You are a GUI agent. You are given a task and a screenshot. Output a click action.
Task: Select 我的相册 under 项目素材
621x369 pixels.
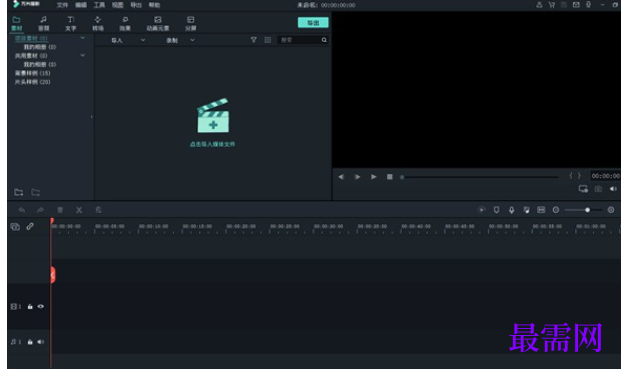point(40,47)
